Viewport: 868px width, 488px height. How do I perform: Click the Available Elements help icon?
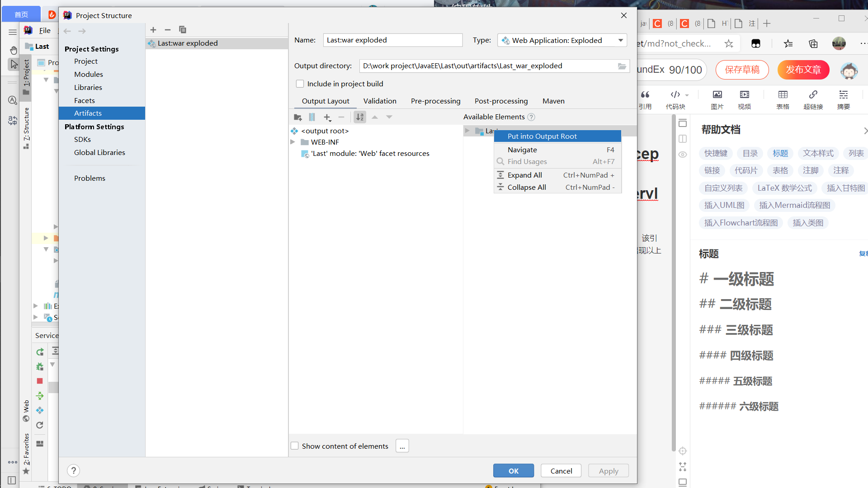point(531,117)
